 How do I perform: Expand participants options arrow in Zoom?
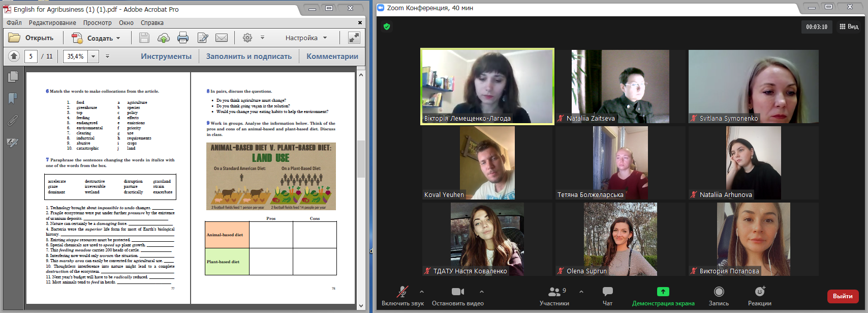coord(581,292)
